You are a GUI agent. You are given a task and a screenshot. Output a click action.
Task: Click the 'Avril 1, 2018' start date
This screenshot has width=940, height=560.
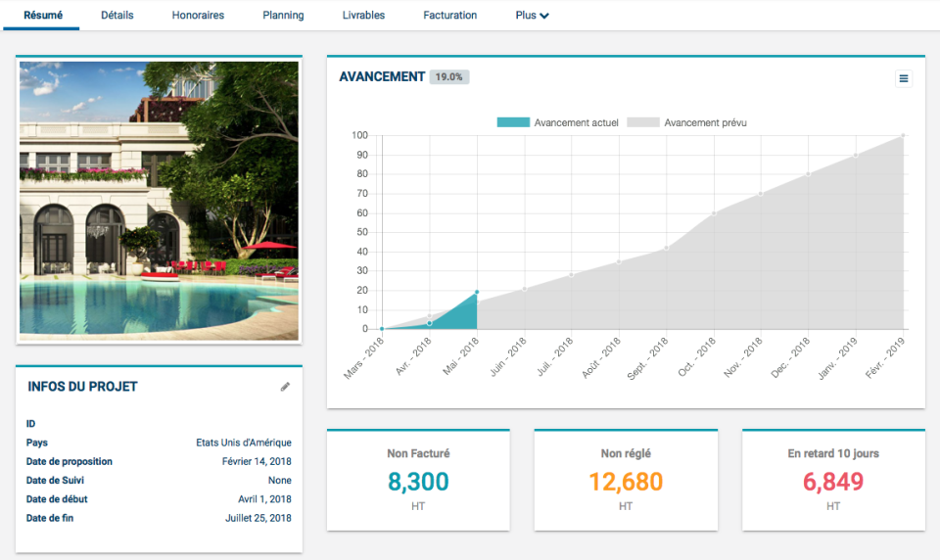click(x=264, y=499)
